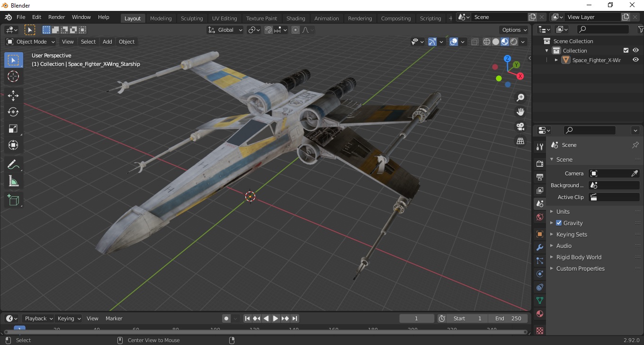Viewport: 644px width, 345px height.
Task: Switch to wireframe viewport shading
Action: coord(486,42)
